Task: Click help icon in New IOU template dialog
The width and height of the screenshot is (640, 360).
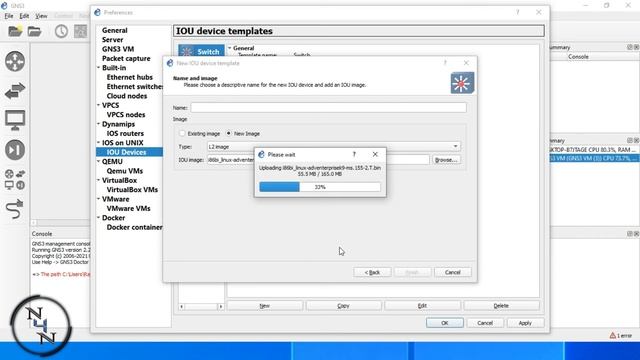Action: coord(445,63)
